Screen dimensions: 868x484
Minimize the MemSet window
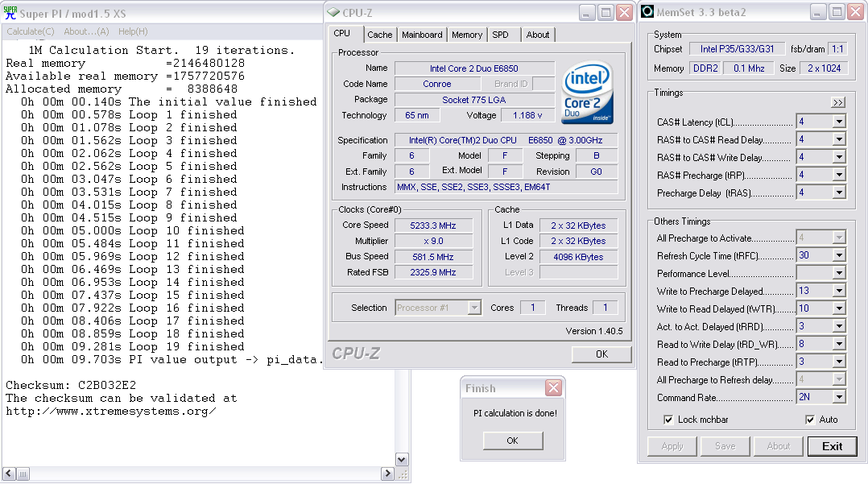click(x=817, y=11)
